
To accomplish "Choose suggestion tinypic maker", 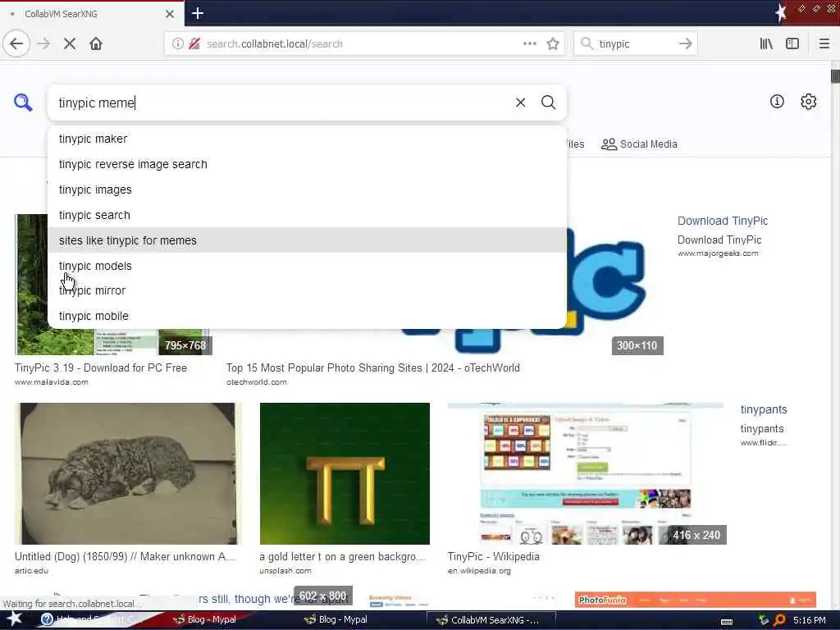I will pos(307,139).
